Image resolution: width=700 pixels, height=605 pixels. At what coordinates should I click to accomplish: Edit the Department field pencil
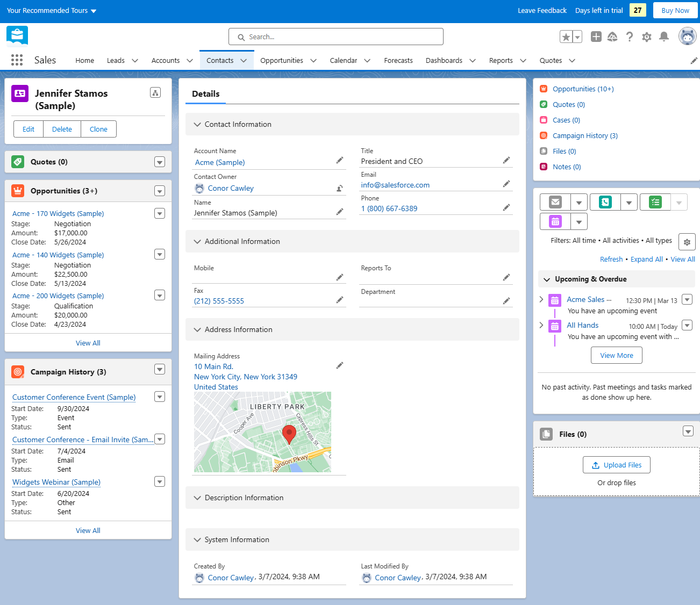click(x=506, y=301)
